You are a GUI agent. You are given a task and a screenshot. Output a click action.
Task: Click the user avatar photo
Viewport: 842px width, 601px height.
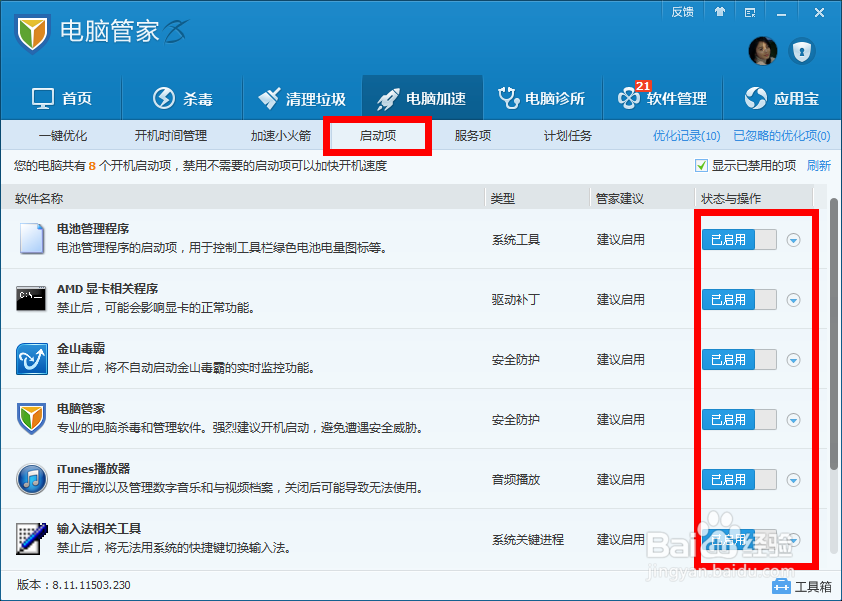[x=763, y=52]
